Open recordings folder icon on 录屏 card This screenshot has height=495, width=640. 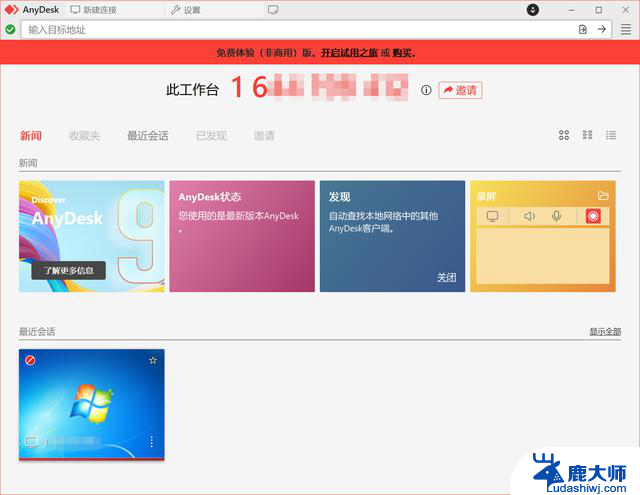603,196
